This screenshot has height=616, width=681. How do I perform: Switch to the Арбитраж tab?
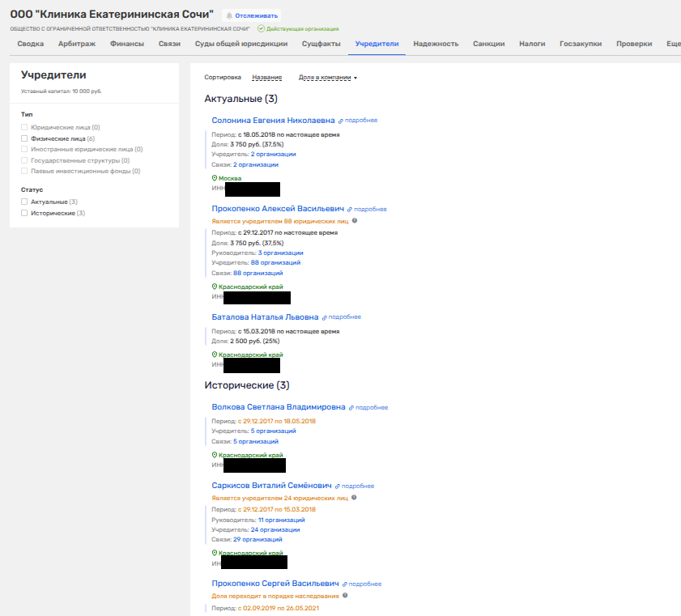pos(76,44)
